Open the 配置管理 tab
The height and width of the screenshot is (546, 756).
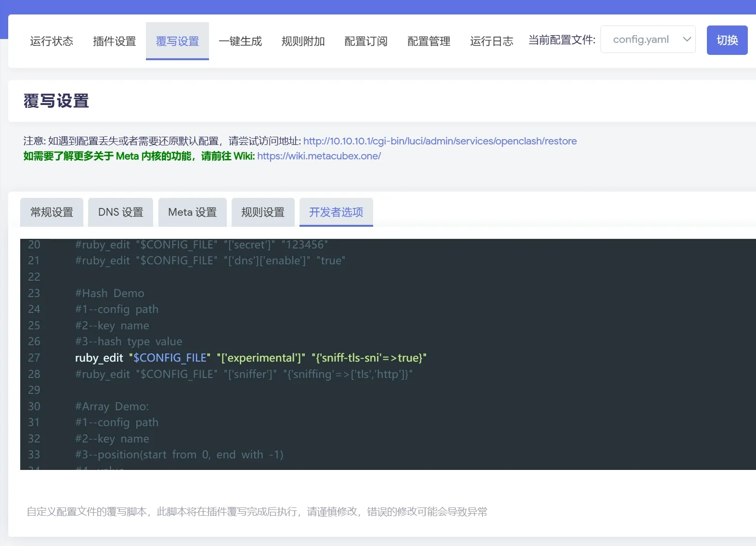[x=429, y=41]
